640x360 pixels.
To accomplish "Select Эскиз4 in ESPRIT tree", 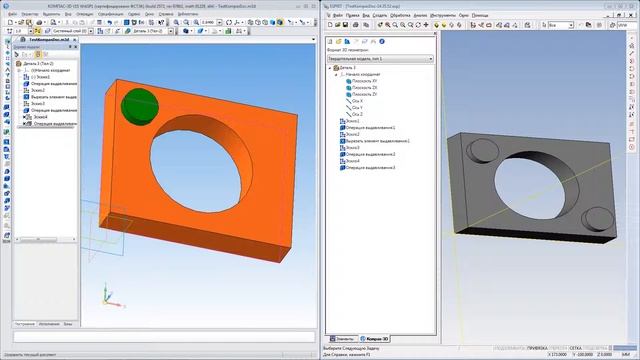I will pos(353,161).
